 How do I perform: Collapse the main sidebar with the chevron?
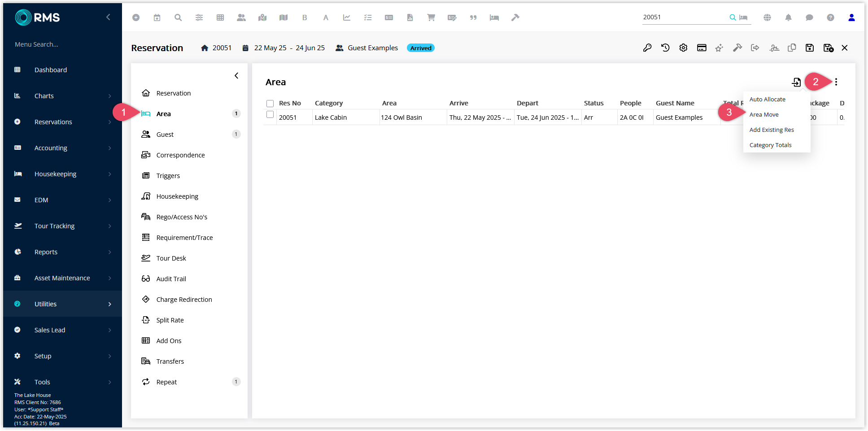pos(108,17)
